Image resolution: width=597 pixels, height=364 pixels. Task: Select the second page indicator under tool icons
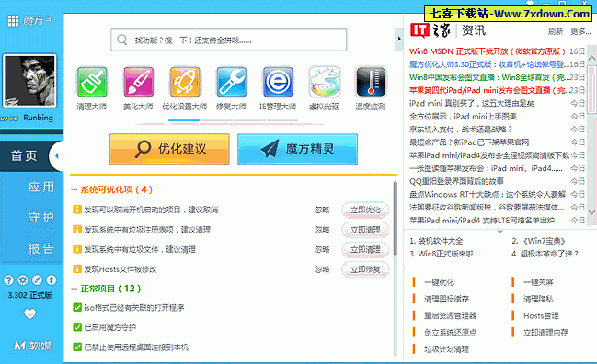click(217, 119)
